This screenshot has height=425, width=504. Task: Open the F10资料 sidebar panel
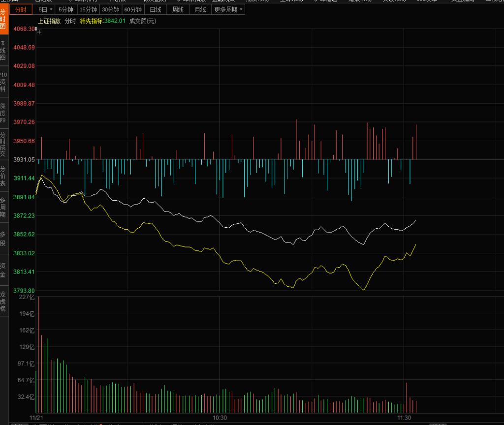(x=3, y=82)
